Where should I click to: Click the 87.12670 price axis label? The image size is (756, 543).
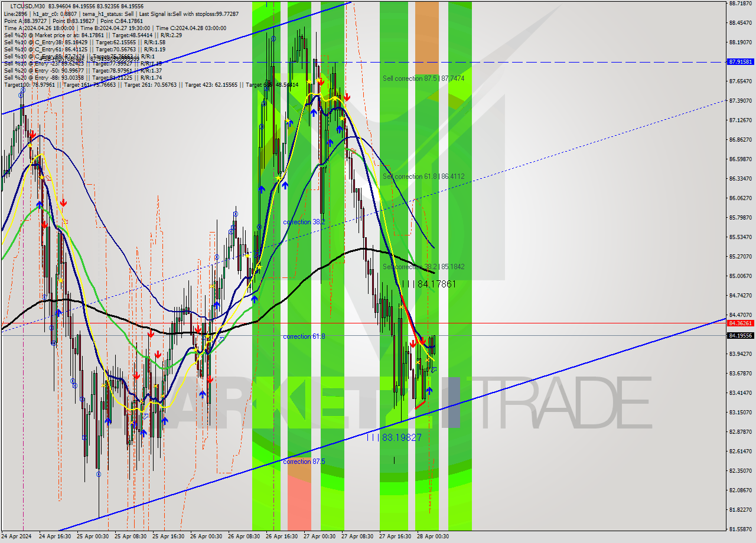pos(740,120)
